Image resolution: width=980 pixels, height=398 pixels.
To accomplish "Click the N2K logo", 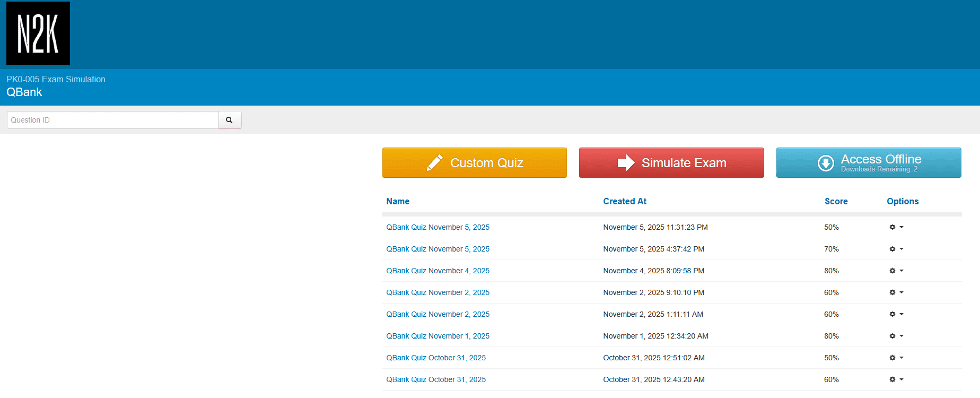I will (x=38, y=33).
